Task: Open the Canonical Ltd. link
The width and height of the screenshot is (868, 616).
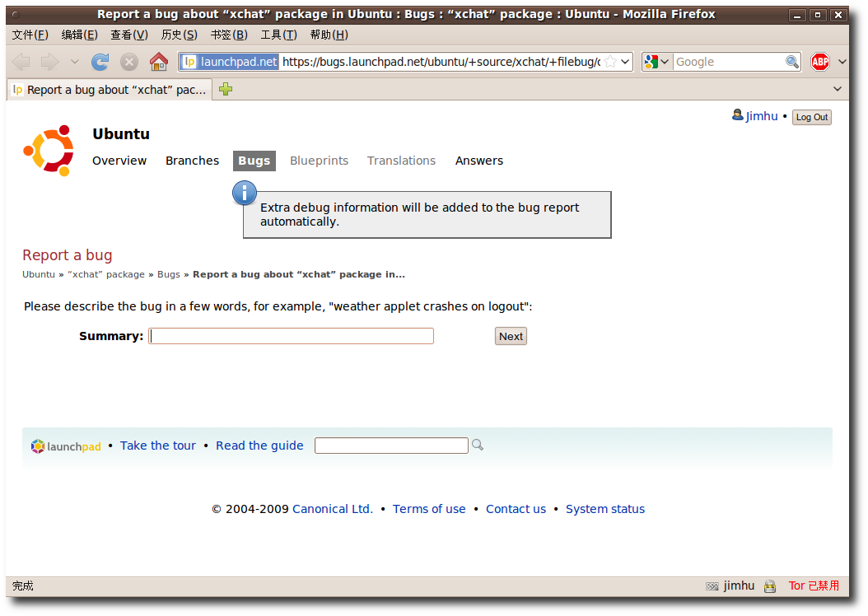Action: tap(332, 509)
